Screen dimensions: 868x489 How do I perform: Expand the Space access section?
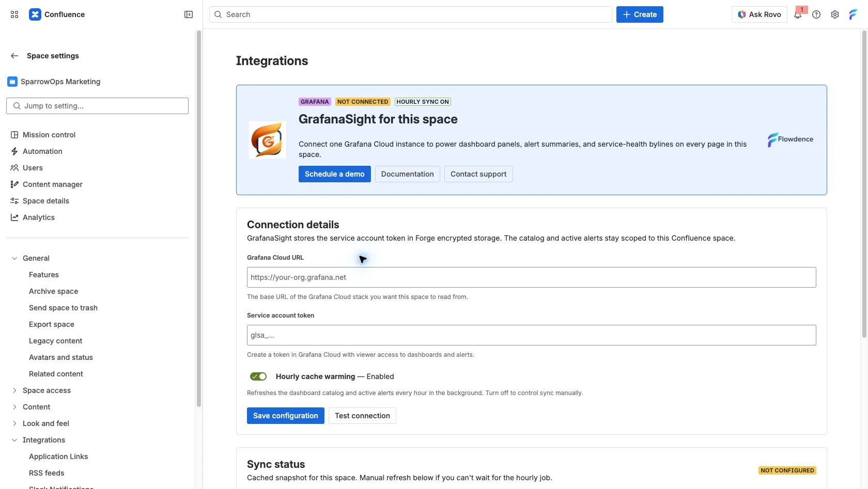click(x=14, y=390)
